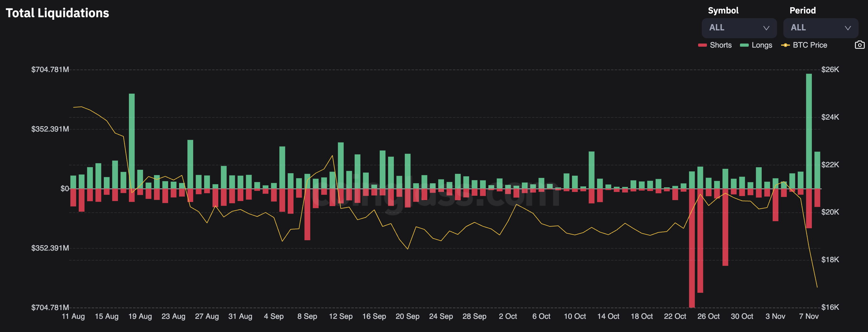The image size is (868, 332).
Task: Expand the Period dropdown set to ALL
Action: coord(820,28)
